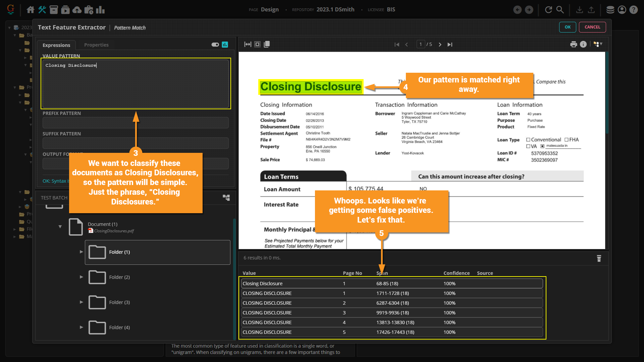This screenshot has height=362, width=644.
Task: Click the teal chart icon beside Properties
Action: (x=225, y=45)
